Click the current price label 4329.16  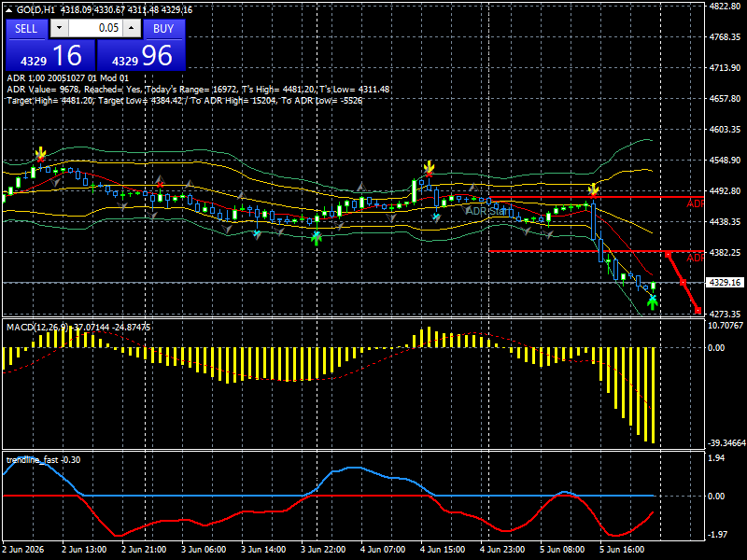pyautogui.click(x=725, y=283)
